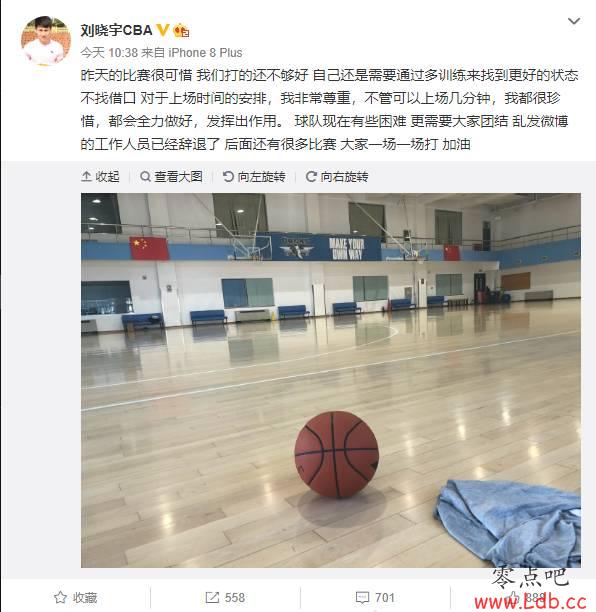The image size is (596, 612).
Task: Rotate image right with 向右旋转
Action: pos(337,177)
